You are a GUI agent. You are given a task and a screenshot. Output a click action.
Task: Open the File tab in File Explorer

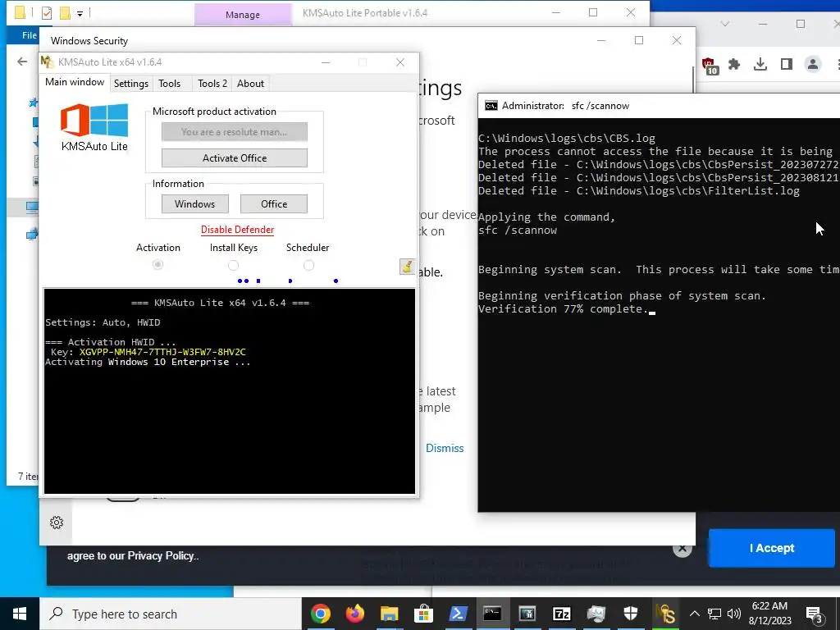point(29,35)
